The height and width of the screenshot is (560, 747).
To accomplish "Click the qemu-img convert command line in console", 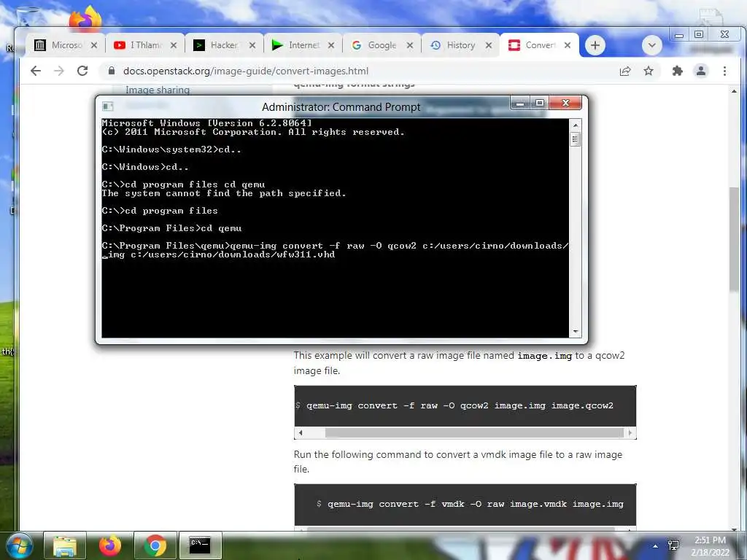I will [x=335, y=250].
